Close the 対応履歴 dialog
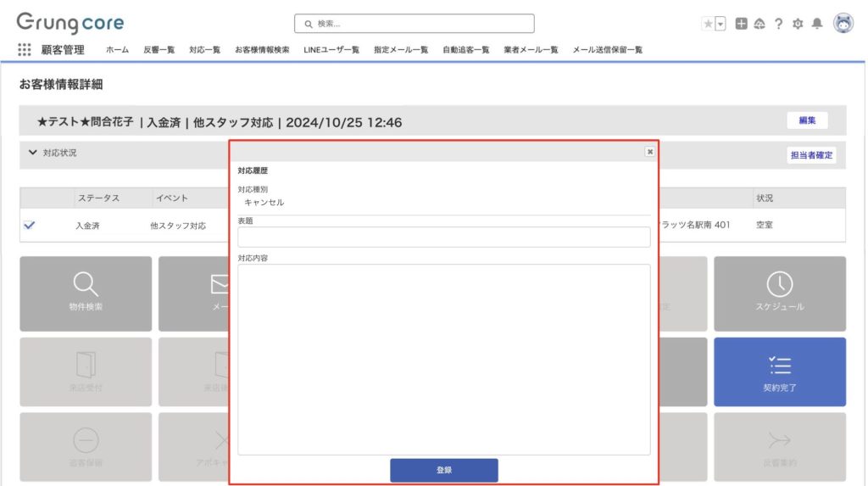868x486 pixels. [x=649, y=151]
